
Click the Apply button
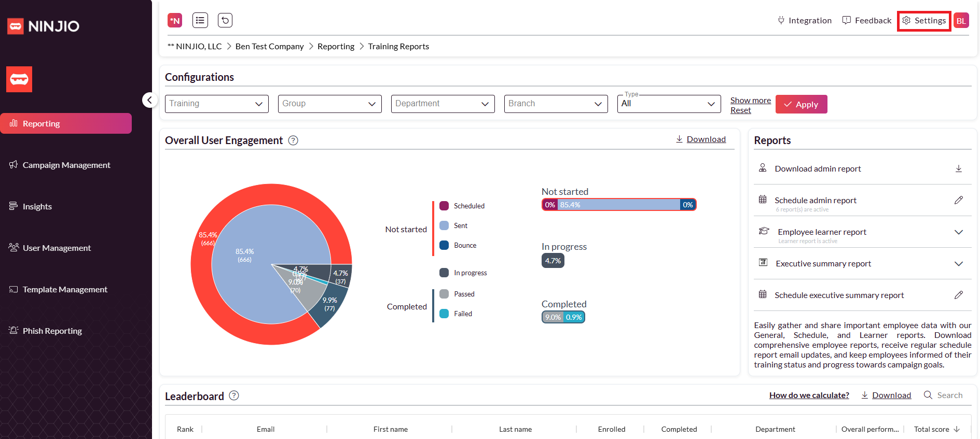(801, 104)
